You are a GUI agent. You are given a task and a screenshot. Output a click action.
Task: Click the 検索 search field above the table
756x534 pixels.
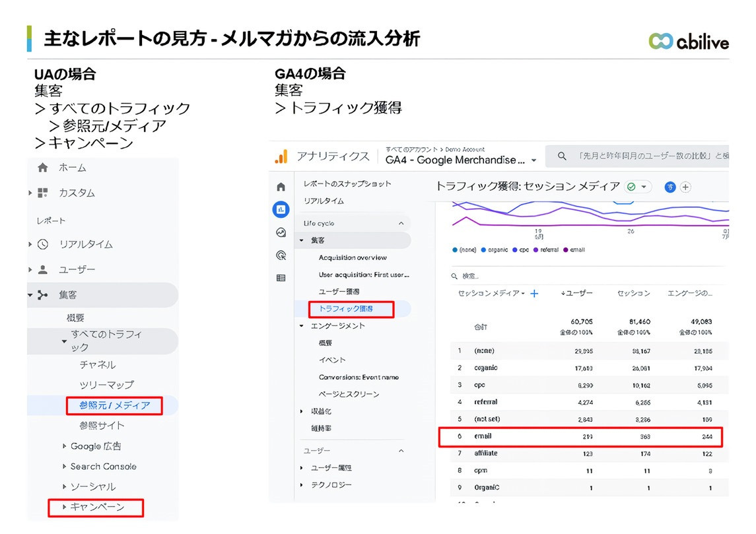pos(469,275)
